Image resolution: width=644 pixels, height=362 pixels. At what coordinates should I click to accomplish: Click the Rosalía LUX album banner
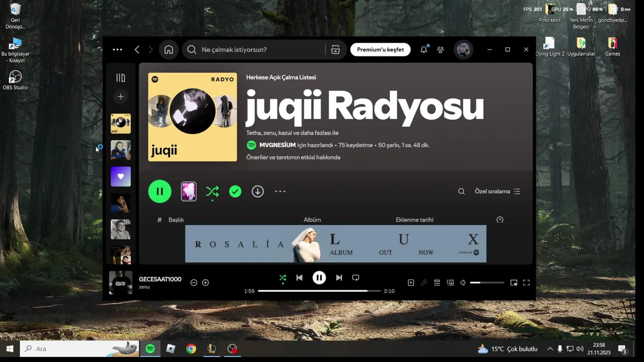336,244
